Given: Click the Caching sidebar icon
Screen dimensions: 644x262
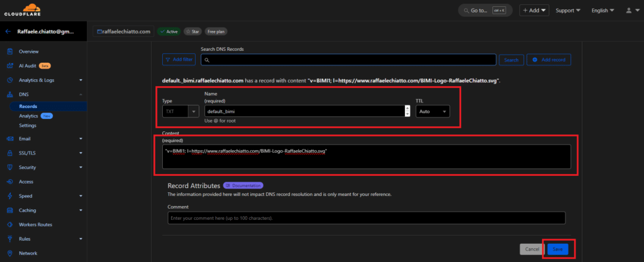Looking at the screenshot, I should tap(10, 210).
